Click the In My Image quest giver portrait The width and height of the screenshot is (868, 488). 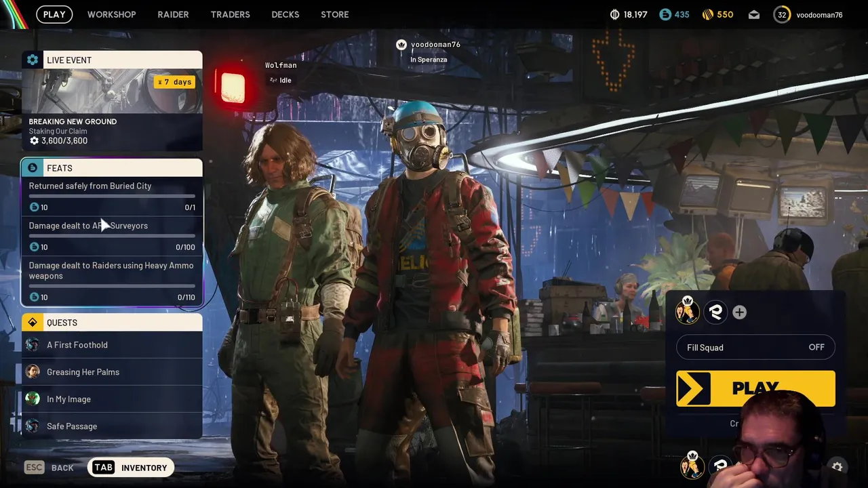click(x=33, y=399)
